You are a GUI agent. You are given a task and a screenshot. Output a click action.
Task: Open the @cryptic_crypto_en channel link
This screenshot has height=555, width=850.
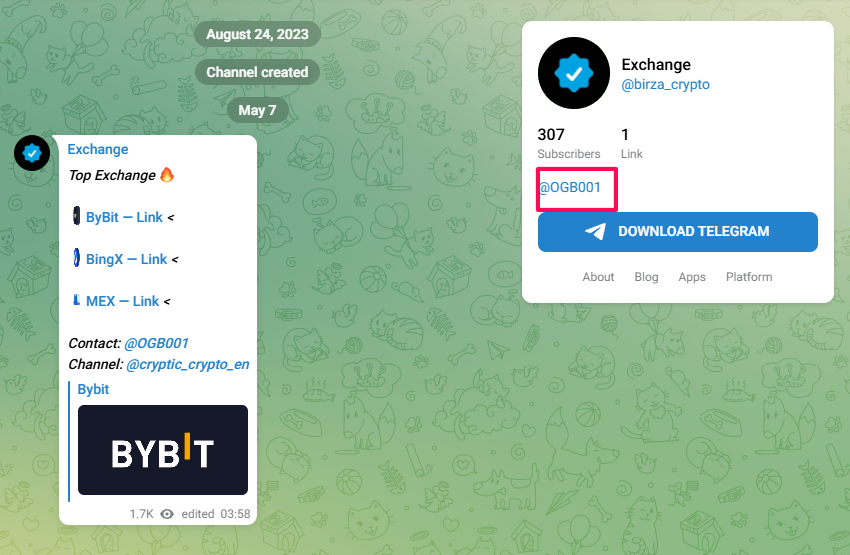click(188, 364)
